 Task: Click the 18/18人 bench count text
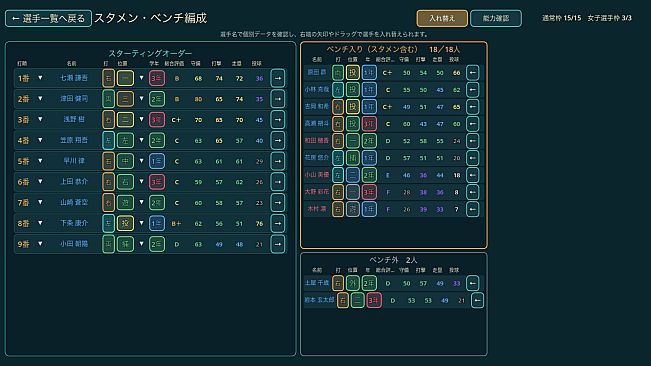[x=444, y=49]
